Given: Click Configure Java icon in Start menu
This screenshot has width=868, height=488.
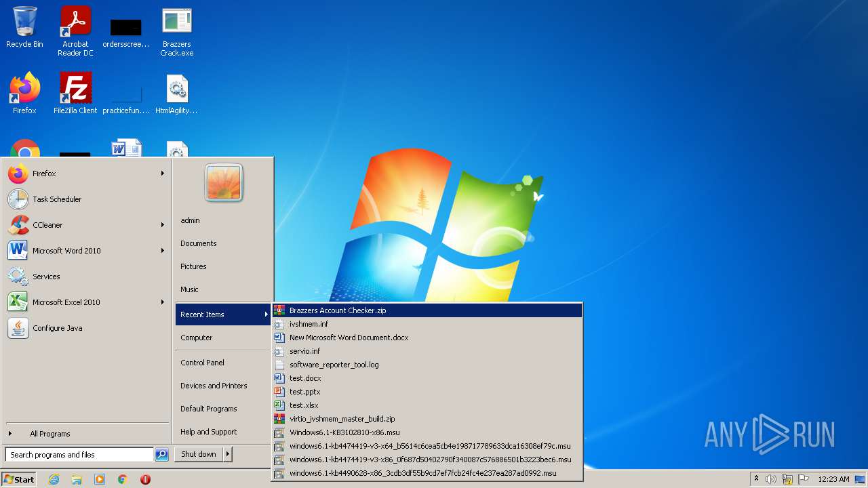Looking at the screenshot, I should point(18,328).
